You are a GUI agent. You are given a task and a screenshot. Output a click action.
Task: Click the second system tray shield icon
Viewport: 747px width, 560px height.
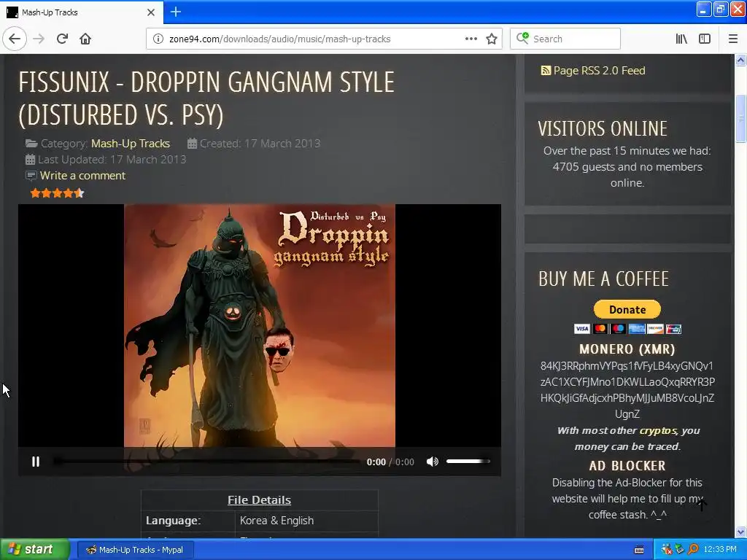(680, 550)
